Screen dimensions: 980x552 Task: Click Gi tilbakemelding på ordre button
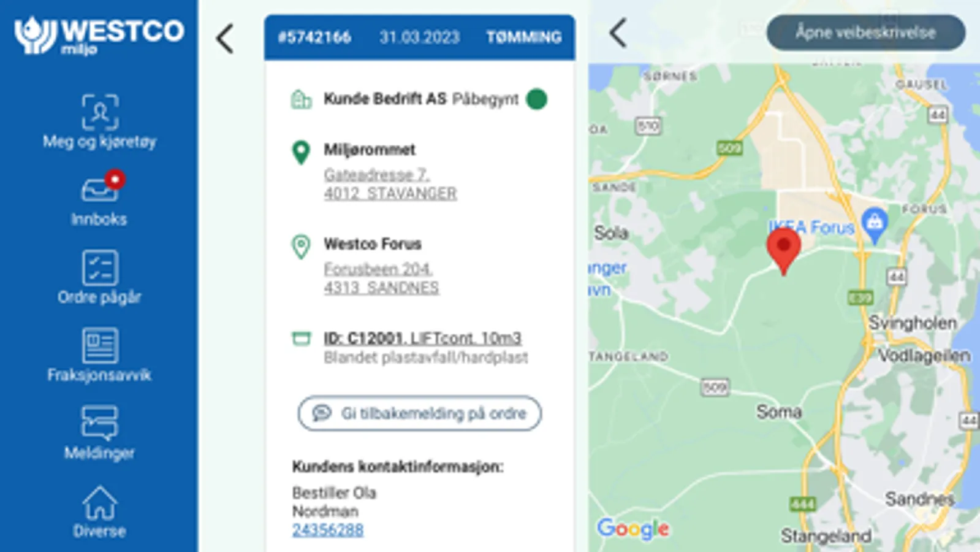pyautogui.click(x=420, y=413)
